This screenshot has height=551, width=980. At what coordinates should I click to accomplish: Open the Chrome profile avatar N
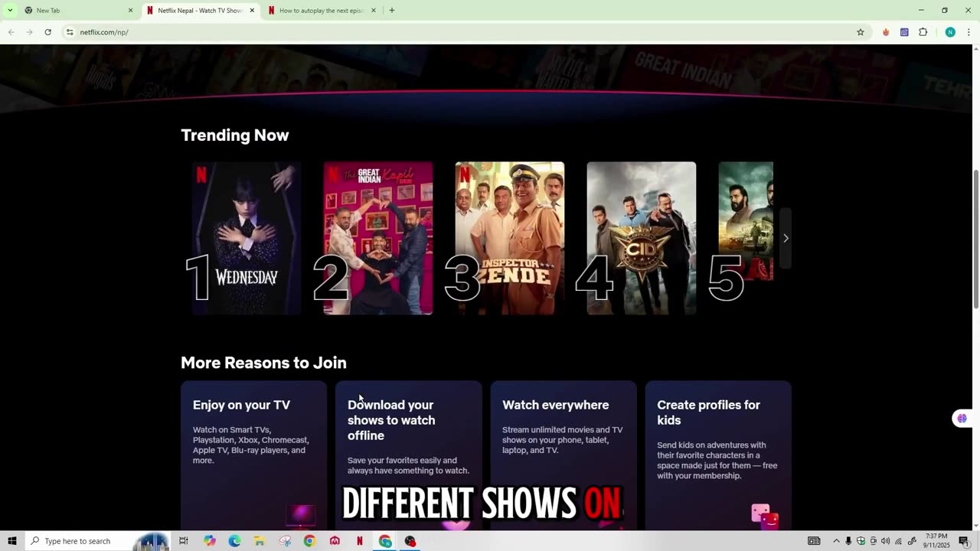tap(950, 32)
